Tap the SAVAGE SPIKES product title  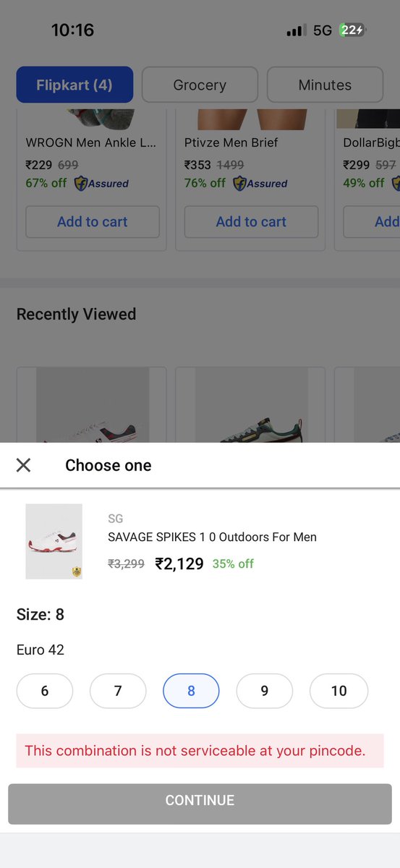[212, 537]
